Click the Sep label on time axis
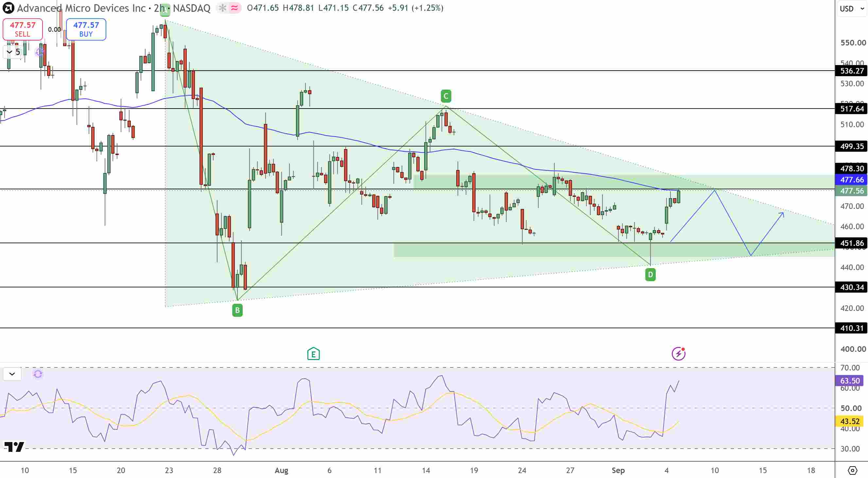Screen dimensions: 868x478 tap(618, 470)
